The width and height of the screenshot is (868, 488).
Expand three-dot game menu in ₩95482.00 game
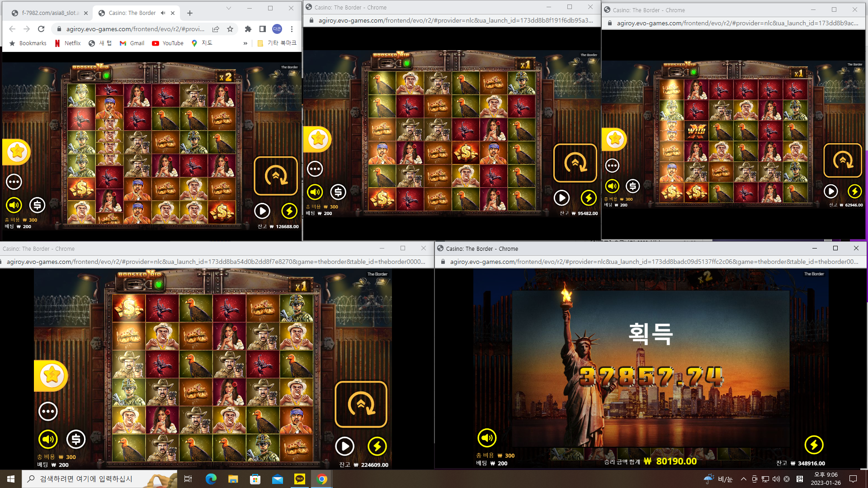click(x=315, y=169)
